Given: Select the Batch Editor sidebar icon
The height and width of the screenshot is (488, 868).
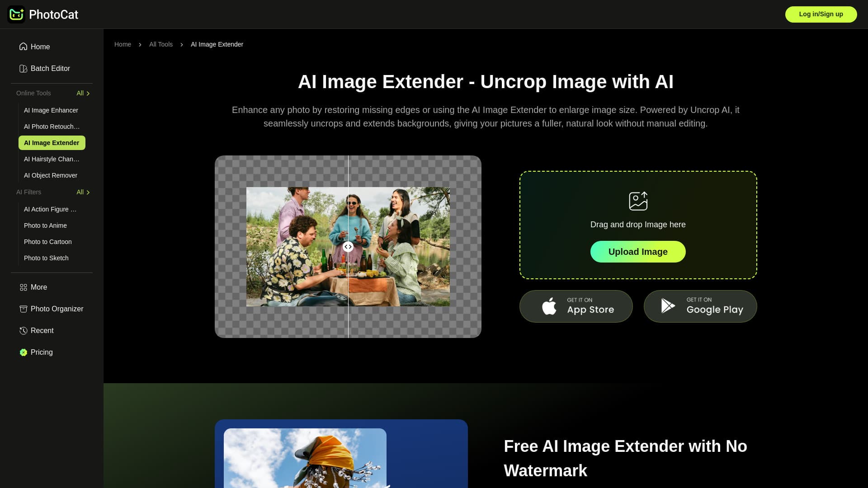Looking at the screenshot, I should [24, 68].
